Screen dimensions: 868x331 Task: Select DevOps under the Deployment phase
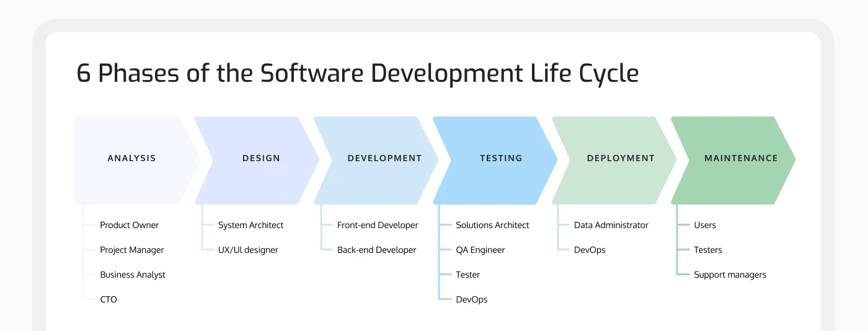(x=590, y=250)
